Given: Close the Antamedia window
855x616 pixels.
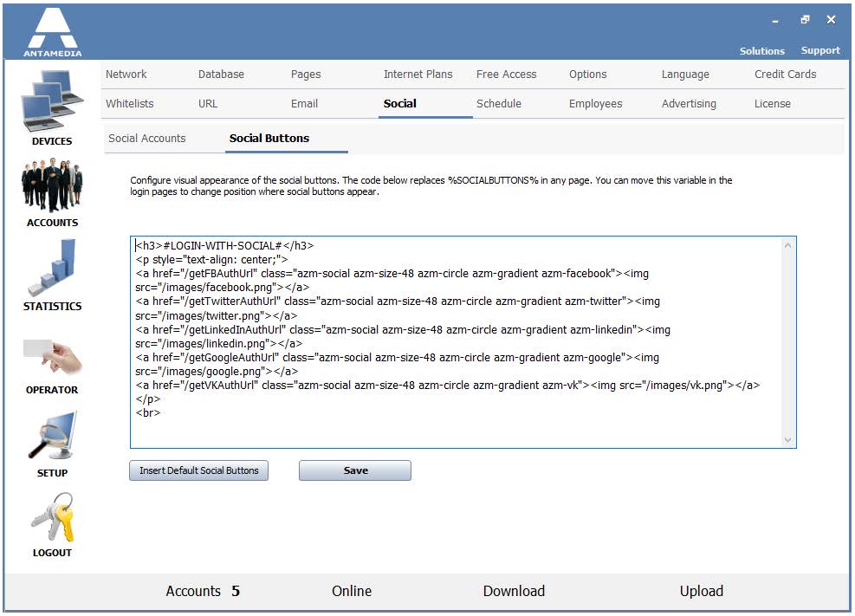Looking at the screenshot, I should coord(831,20).
